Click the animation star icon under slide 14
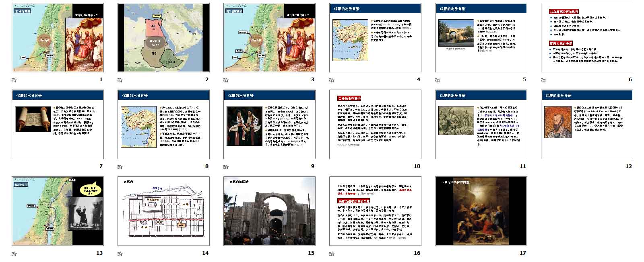The image size is (644, 262). point(120,253)
